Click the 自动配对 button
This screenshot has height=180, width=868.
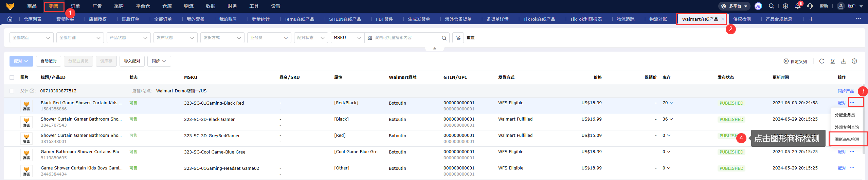pyautogui.click(x=49, y=61)
